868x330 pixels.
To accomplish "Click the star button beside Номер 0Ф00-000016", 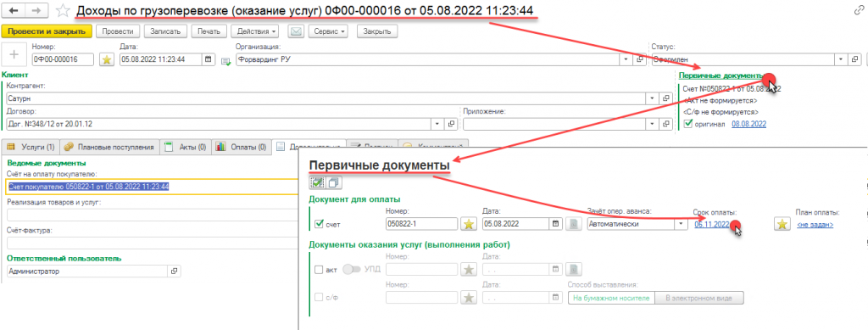I will click(106, 59).
